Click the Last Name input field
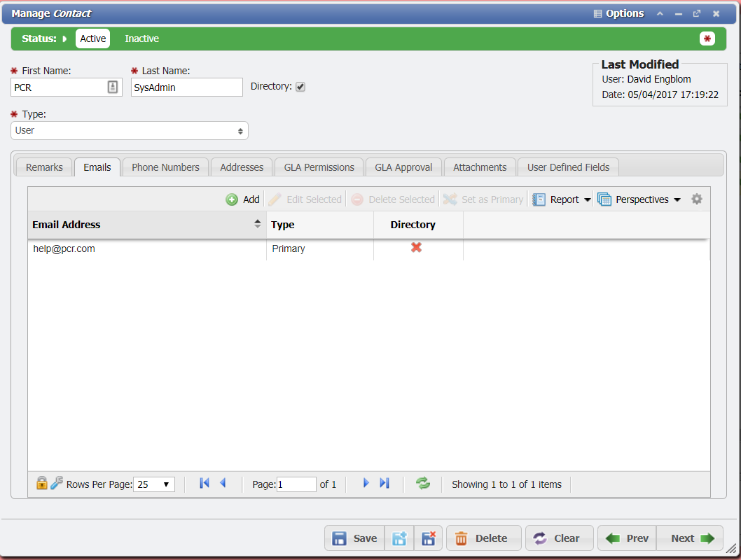This screenshot has height=560, width=741. point(186,87)
